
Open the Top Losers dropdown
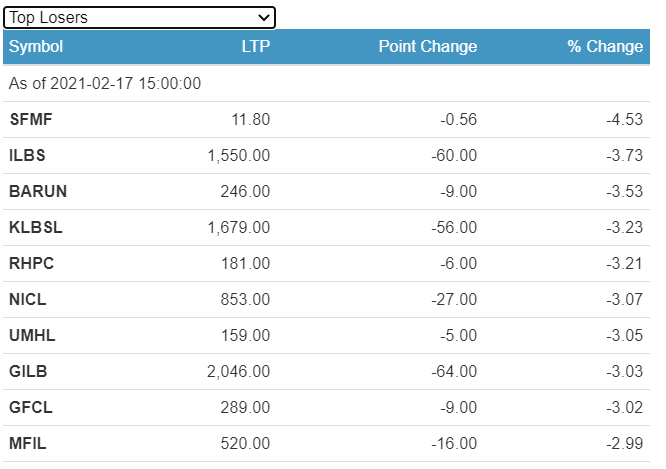(x=139, y=17)
